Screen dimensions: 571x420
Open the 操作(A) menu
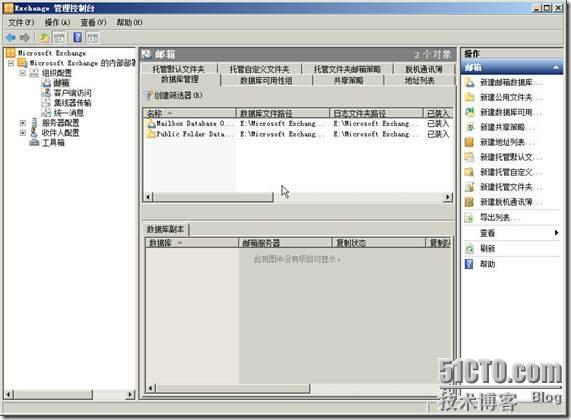pyautogui.click(x=57, y=23)
